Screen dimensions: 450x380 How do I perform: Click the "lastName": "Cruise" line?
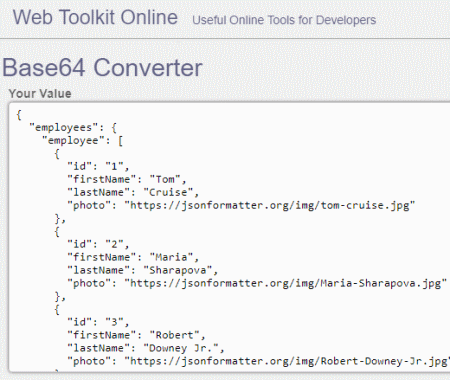(x=133, y=192)
